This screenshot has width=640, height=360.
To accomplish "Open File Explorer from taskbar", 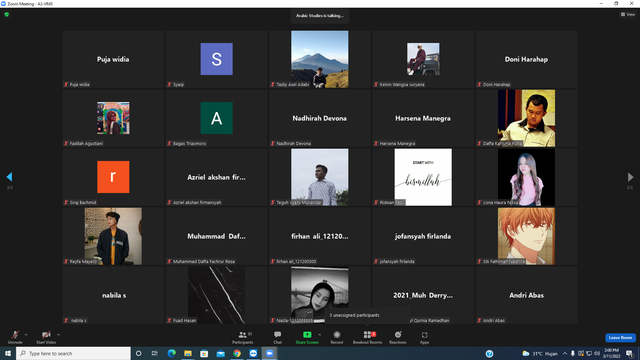I will (188, 353).
